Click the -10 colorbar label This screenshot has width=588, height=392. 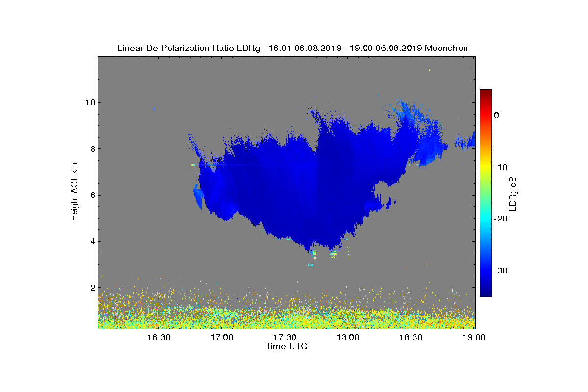coord(501,167)
